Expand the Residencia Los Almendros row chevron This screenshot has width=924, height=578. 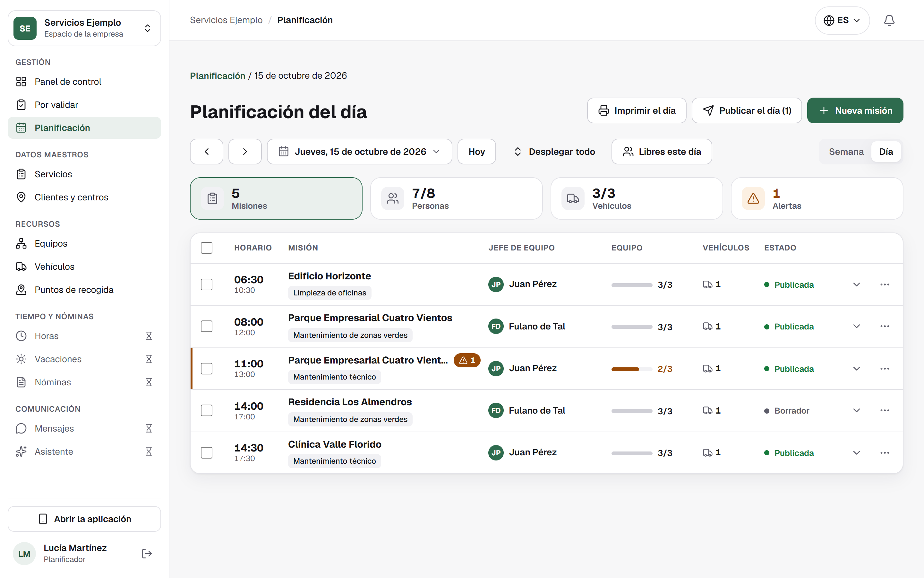coord(856,410)
